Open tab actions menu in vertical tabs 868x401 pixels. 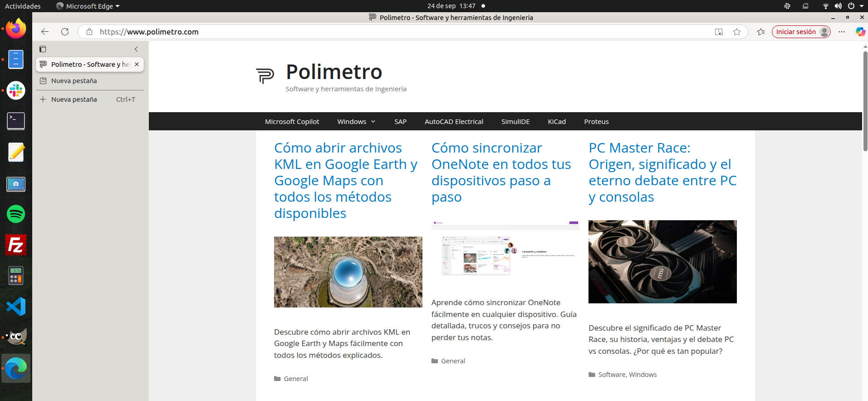point(43,49)
